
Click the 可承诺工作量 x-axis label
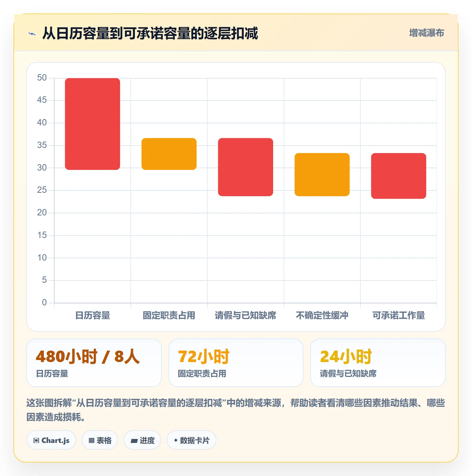[x=399, y=316]
